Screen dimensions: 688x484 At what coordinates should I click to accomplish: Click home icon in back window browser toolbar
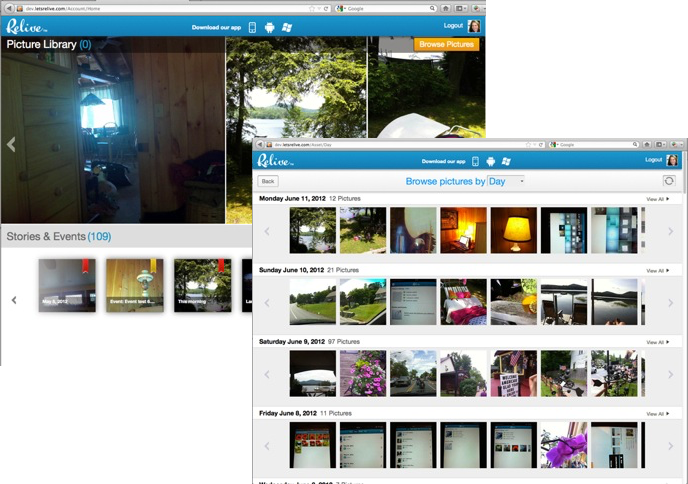[x=446, y=8]
